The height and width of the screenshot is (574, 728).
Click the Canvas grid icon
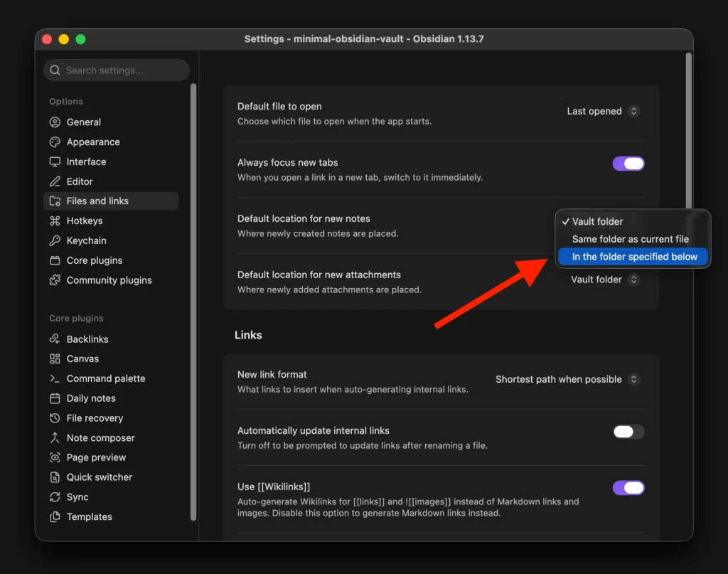click(55, 358)
